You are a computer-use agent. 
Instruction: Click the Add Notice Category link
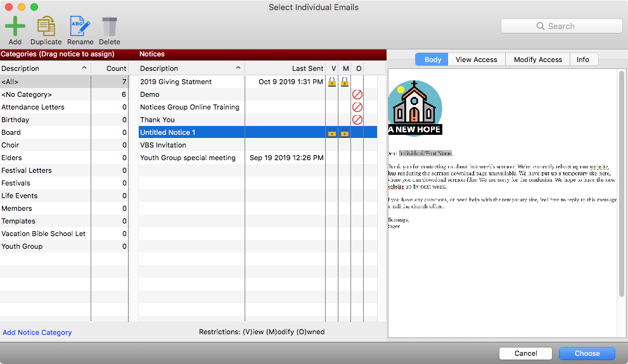tap(37, 332)
